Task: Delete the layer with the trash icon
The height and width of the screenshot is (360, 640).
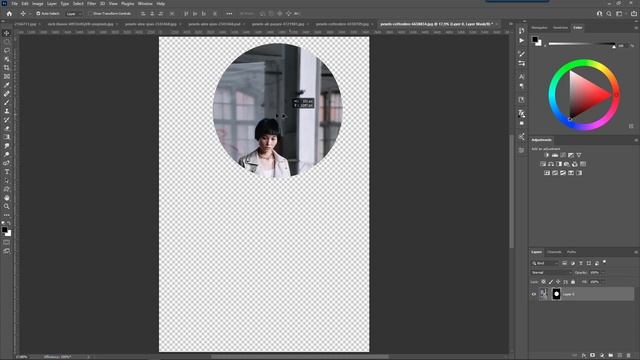Action: (629, 356)
